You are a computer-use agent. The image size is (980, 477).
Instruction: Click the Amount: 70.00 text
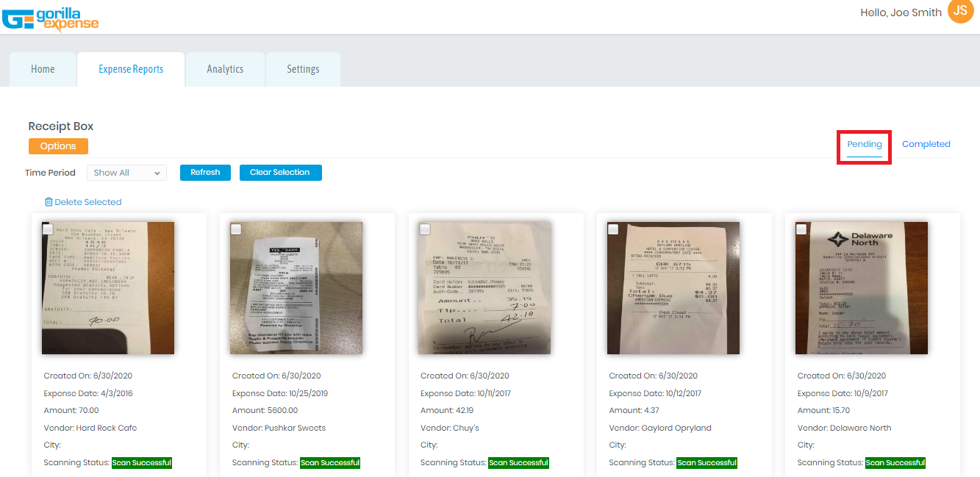(71, 411)
